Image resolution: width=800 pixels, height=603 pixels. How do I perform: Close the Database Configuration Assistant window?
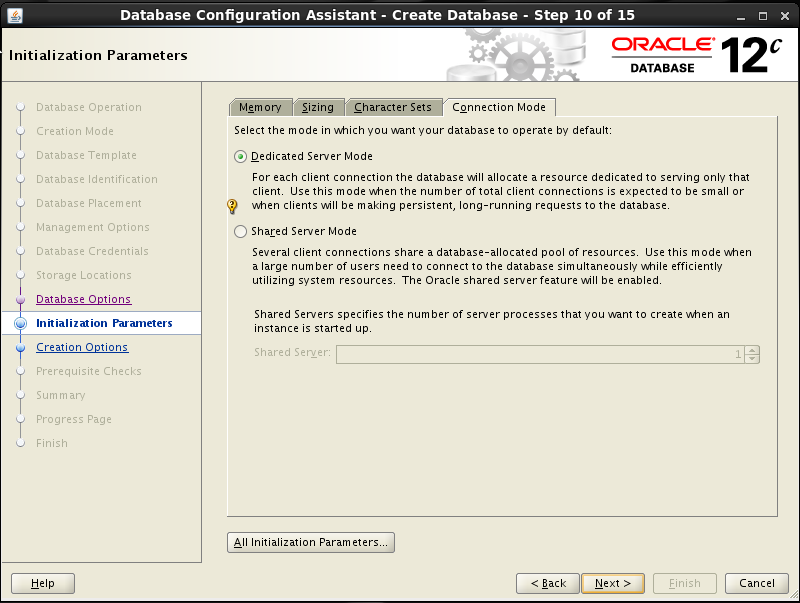pyautogui.click(x=785, y=16)
